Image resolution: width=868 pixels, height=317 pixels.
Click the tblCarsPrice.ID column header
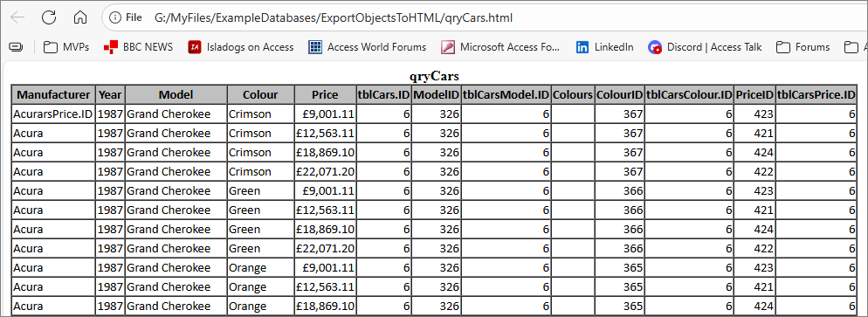(x=816, y=94)
